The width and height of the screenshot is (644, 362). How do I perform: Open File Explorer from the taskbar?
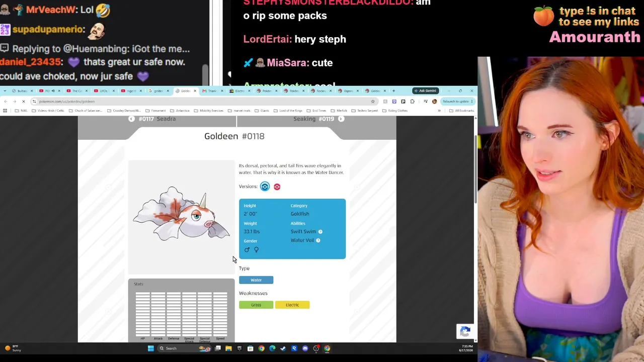tap(228, 348)
